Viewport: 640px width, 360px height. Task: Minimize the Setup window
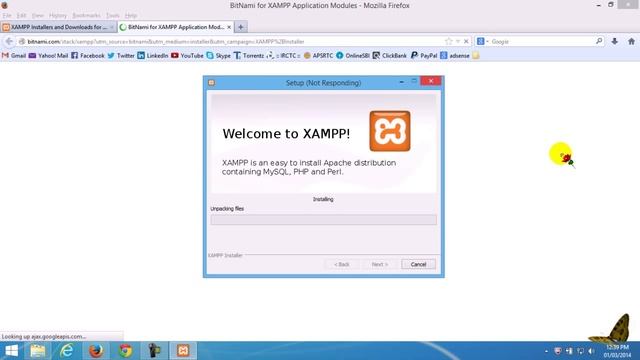(401, 82)
